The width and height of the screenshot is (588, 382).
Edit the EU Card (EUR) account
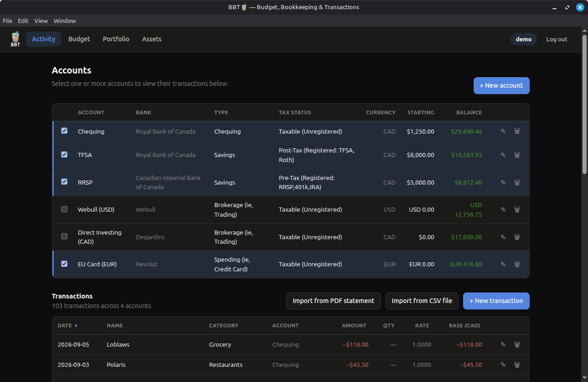click(x=503, y=264)
